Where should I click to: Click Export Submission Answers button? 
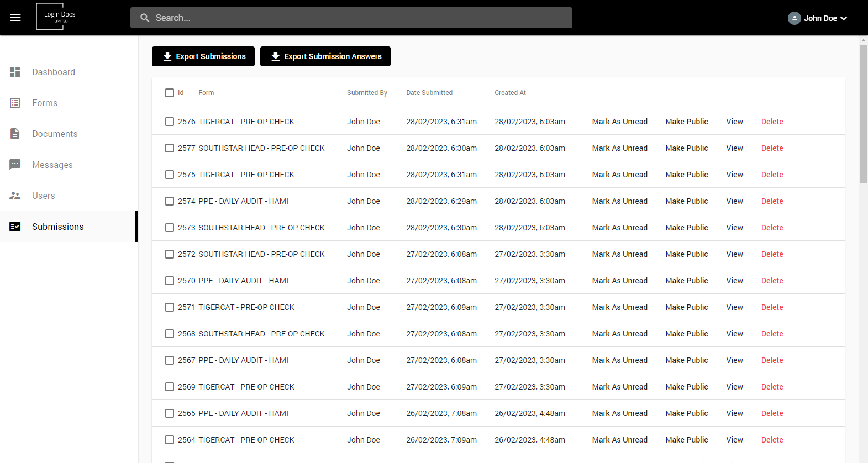(x=325, y=56)
